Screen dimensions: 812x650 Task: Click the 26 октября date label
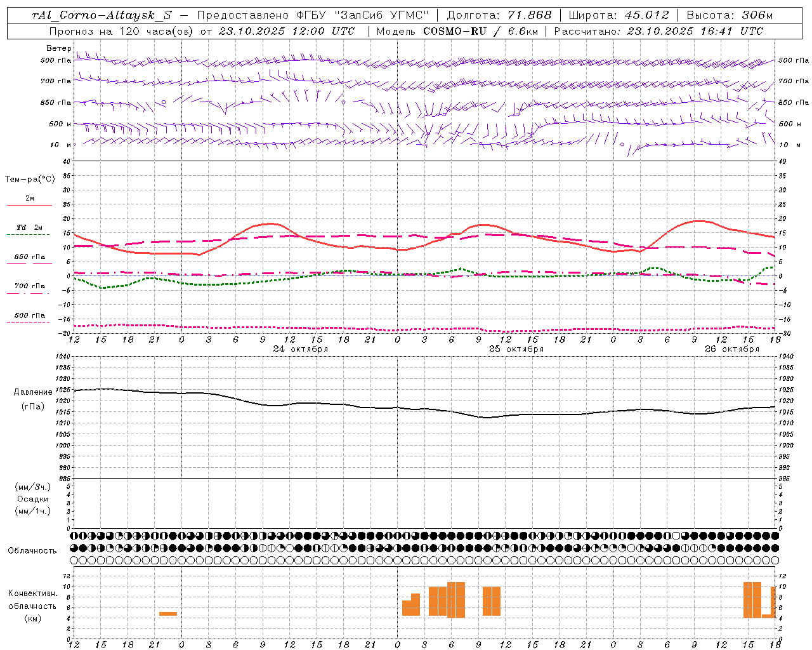(732, 349)
